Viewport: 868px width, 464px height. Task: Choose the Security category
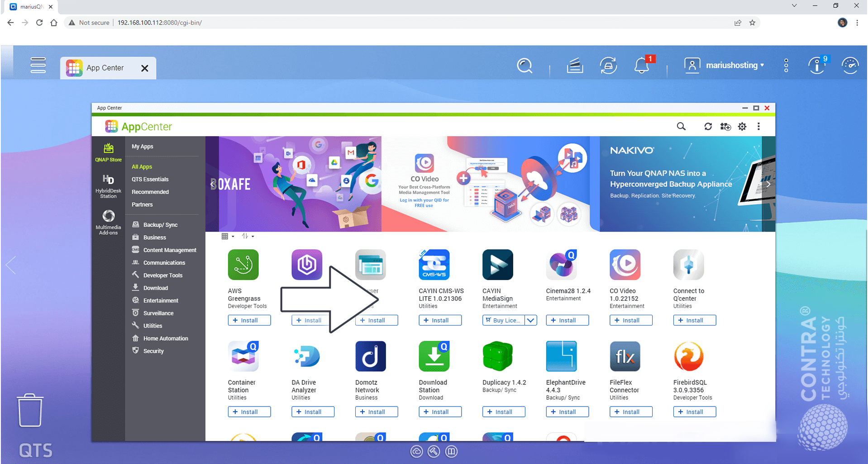click(x=153, y=351)
